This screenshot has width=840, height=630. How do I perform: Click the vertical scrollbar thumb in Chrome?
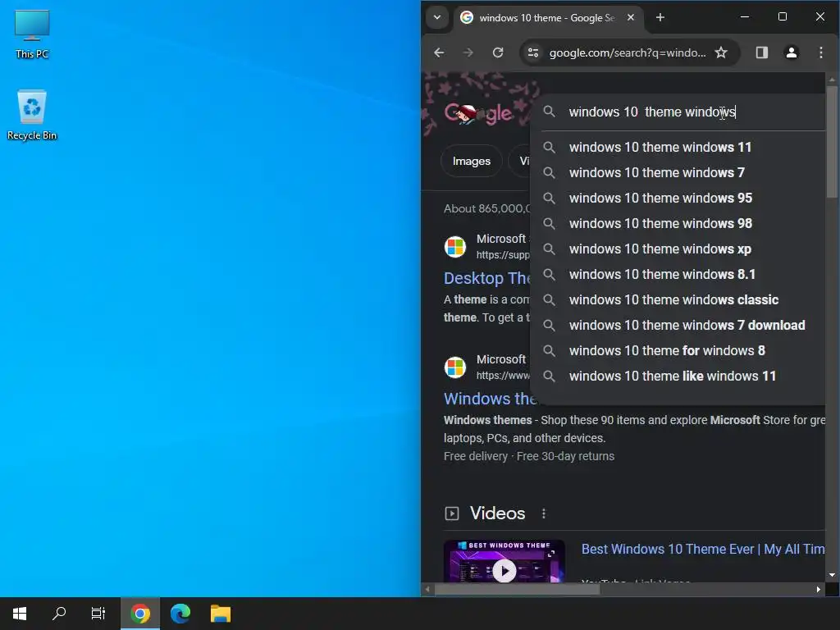click(832, 142)
